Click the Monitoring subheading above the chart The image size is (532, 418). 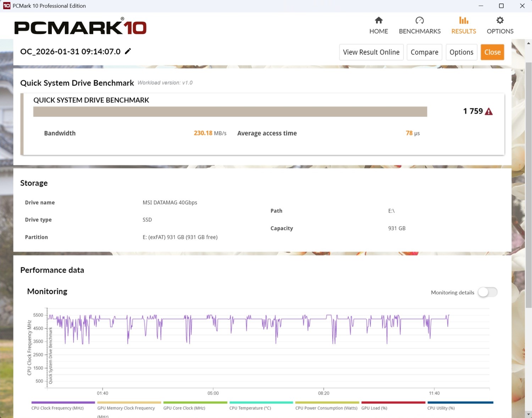(x=47, y=291)
